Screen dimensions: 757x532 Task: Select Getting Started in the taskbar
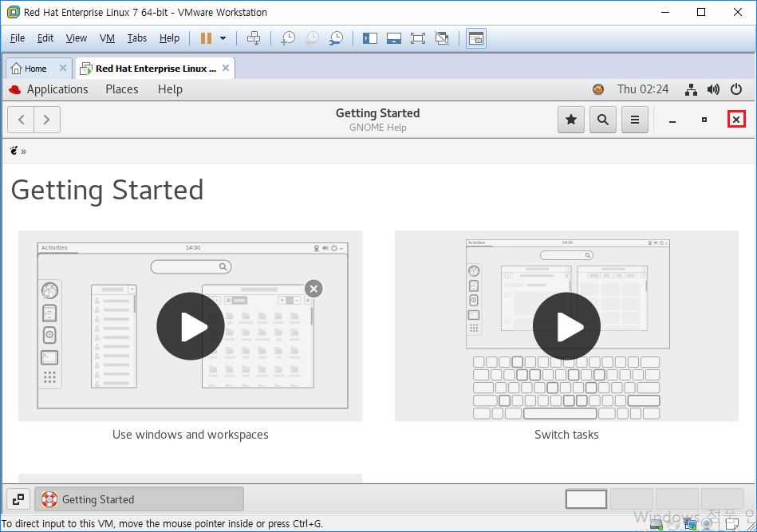pyautogui.click(x=139, y=499)
